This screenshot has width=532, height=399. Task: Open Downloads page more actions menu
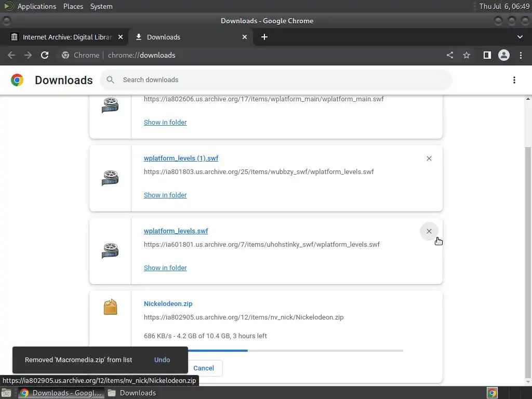pos(514,80)
